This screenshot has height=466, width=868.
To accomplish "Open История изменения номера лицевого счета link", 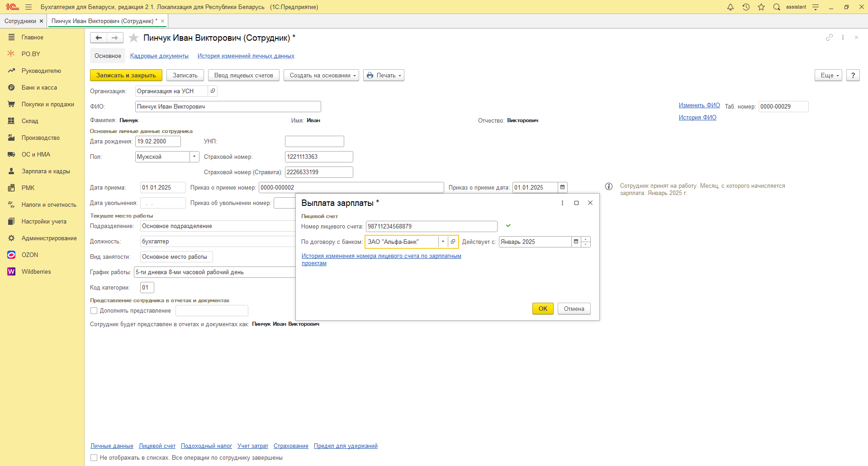I will click(381, 259).
